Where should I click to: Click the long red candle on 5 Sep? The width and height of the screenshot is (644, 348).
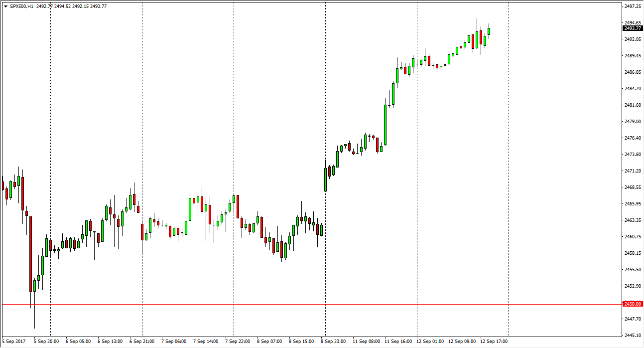(30, 253)
